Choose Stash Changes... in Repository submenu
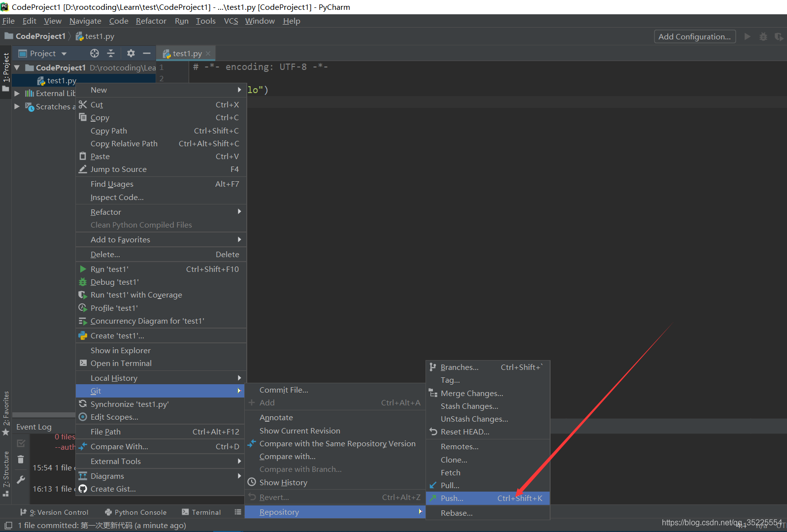The width and height of the screenshot is (787, 532). [488, 406]
